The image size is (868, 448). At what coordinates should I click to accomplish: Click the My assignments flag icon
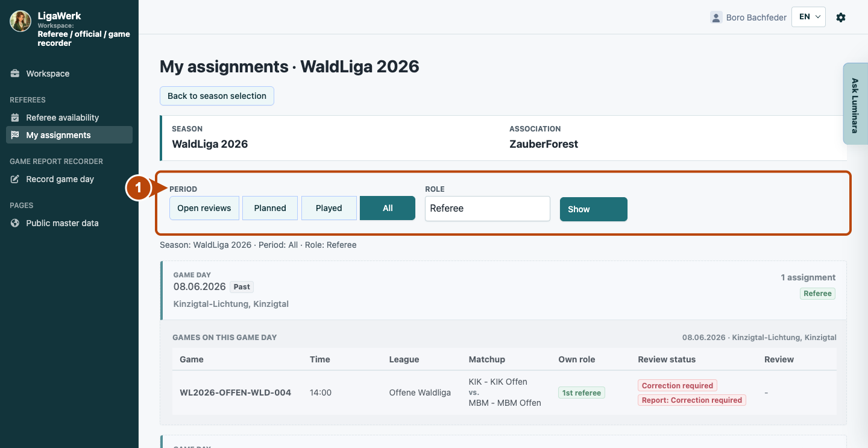[x=15, y=135]
